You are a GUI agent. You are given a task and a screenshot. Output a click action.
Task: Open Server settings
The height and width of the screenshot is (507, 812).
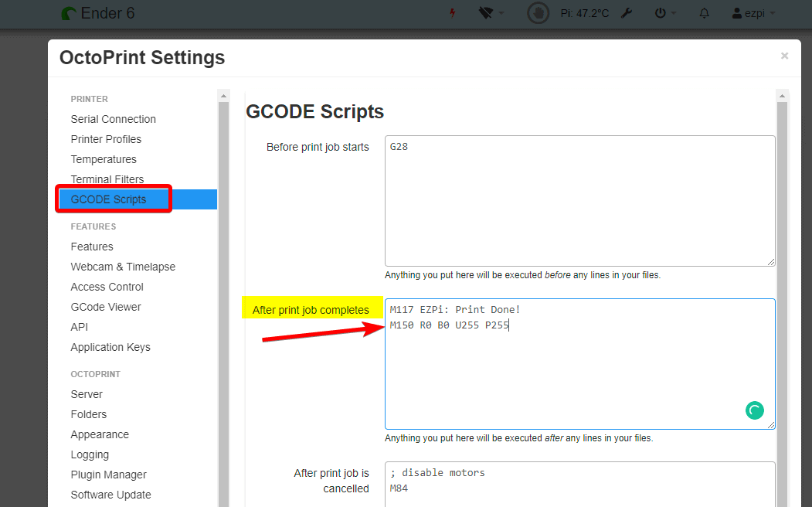pyautogui.click(x=87, y=394)
